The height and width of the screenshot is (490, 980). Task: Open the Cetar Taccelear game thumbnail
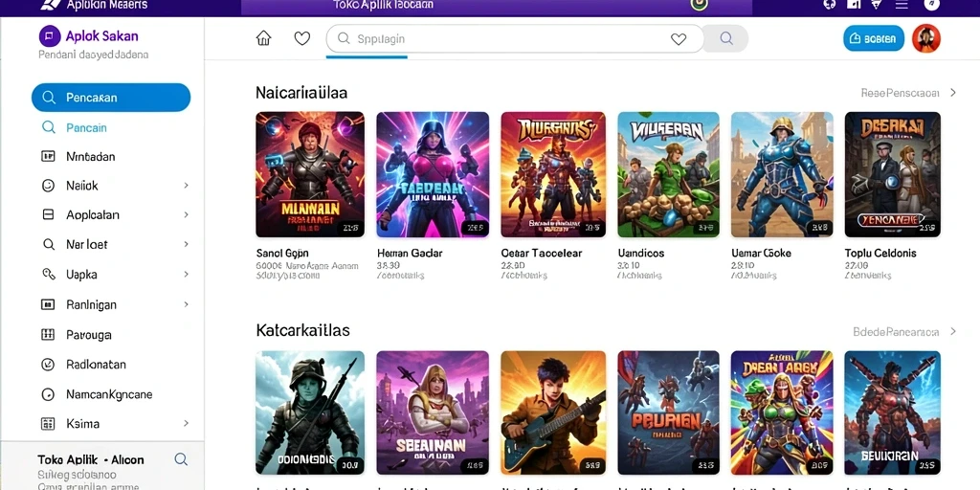553,174
